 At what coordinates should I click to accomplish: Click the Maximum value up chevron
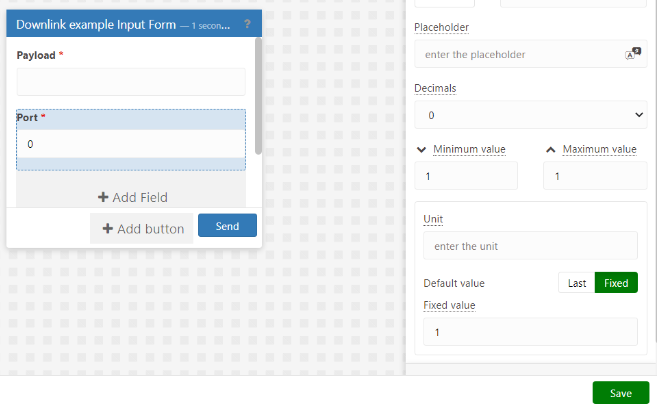click(x=551, y=150)
